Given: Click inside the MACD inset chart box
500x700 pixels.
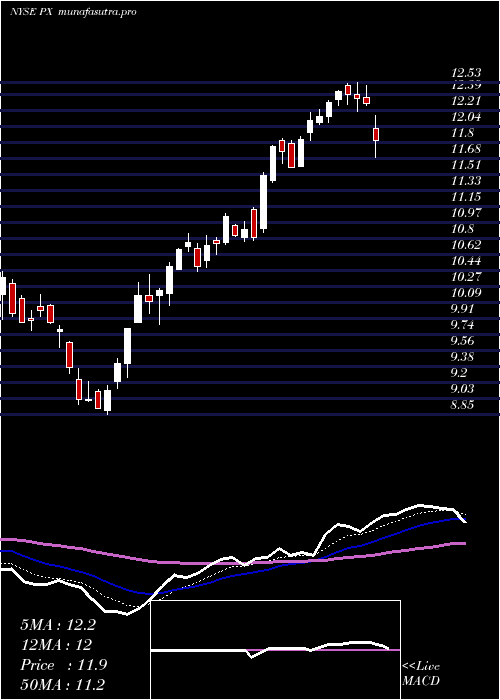Looking at the screenshot, I should coord(275,650).
